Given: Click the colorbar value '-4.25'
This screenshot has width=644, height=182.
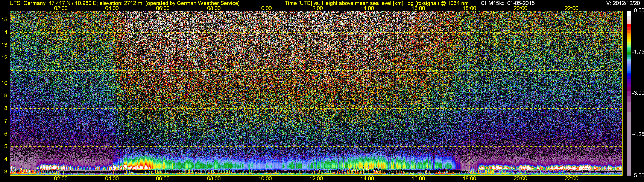Looking at the screenshot, I should 638,134.
